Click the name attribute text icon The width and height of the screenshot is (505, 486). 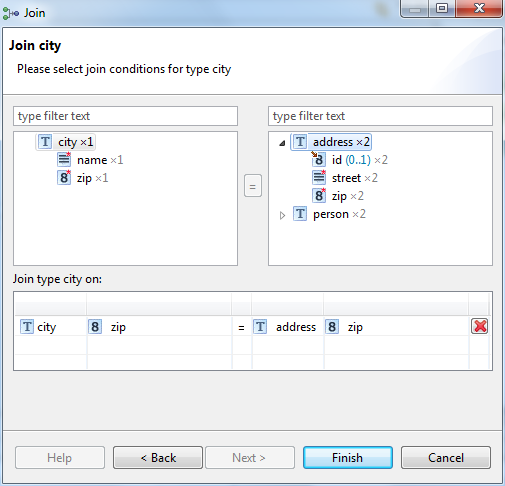pyautogui.click(x=64, y=160)
